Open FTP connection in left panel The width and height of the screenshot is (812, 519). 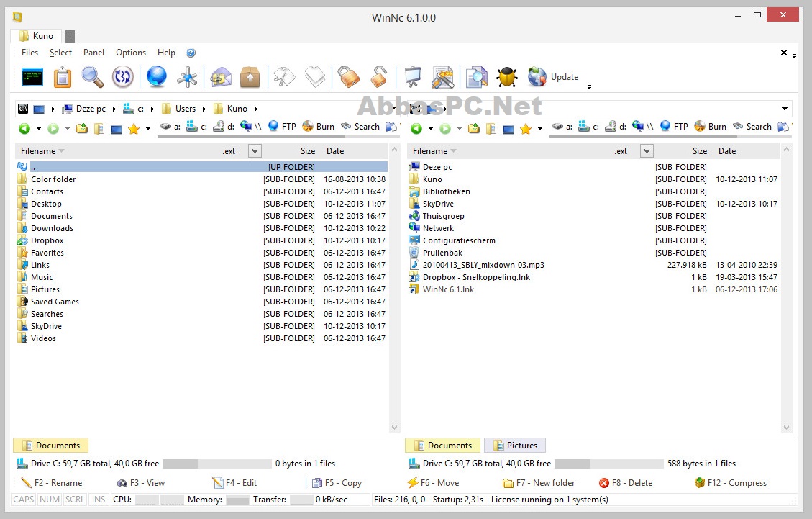pyautogui.click(x=282, y=127)
